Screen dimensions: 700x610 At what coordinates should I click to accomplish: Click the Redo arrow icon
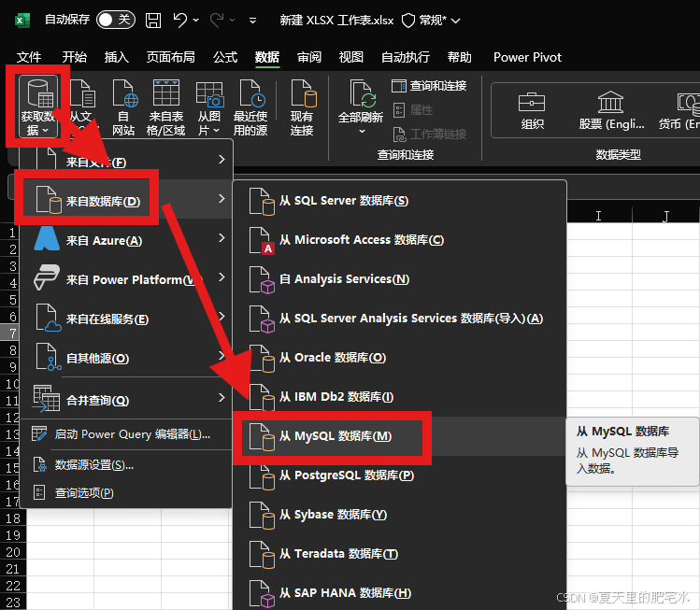pyautogui.click(x=217, y=20)
